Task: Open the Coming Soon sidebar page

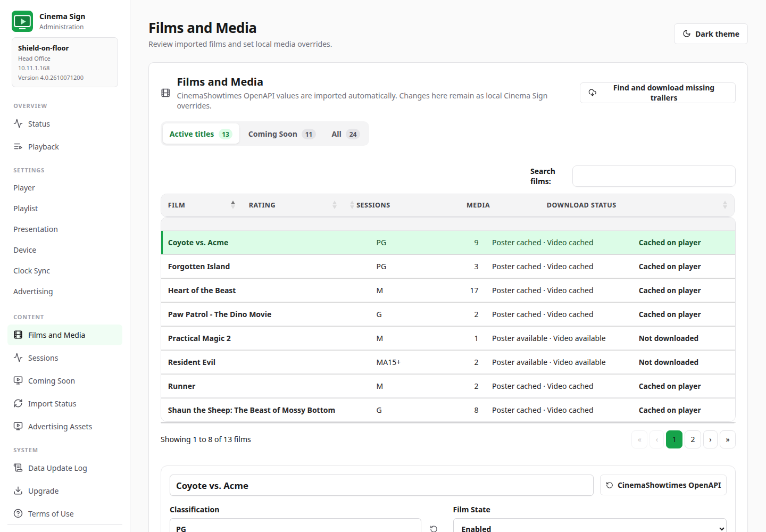Action: tap(65, 381)
